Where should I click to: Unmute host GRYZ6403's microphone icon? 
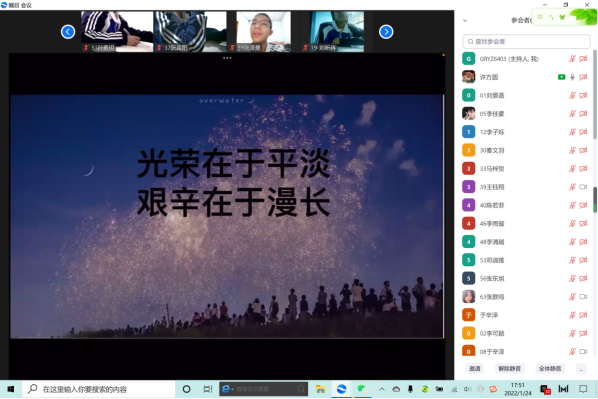[x=572, y=59]
